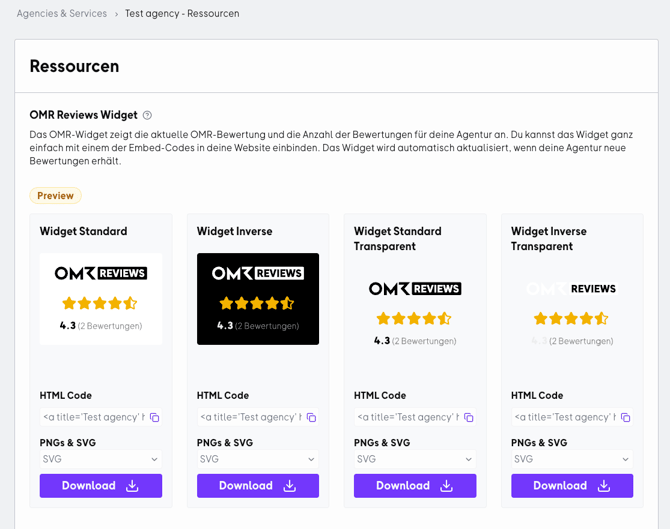Expand format dropdown for Widget Standard Transparent

(x=414, y=459)
